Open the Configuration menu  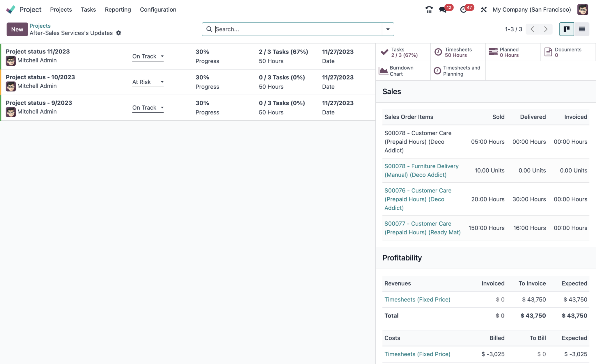pyautogui.click(x=158, y=10)
